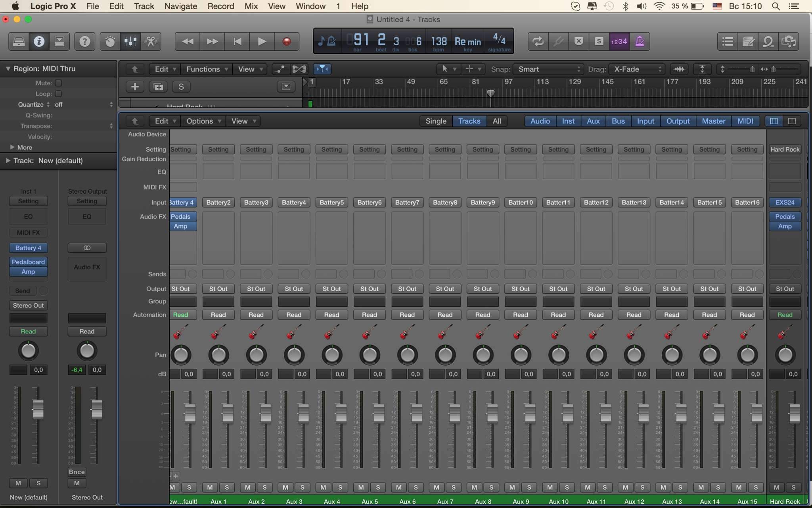Enable the metronome click button
The height and width of the screenshot is (508, 812).
640,41
